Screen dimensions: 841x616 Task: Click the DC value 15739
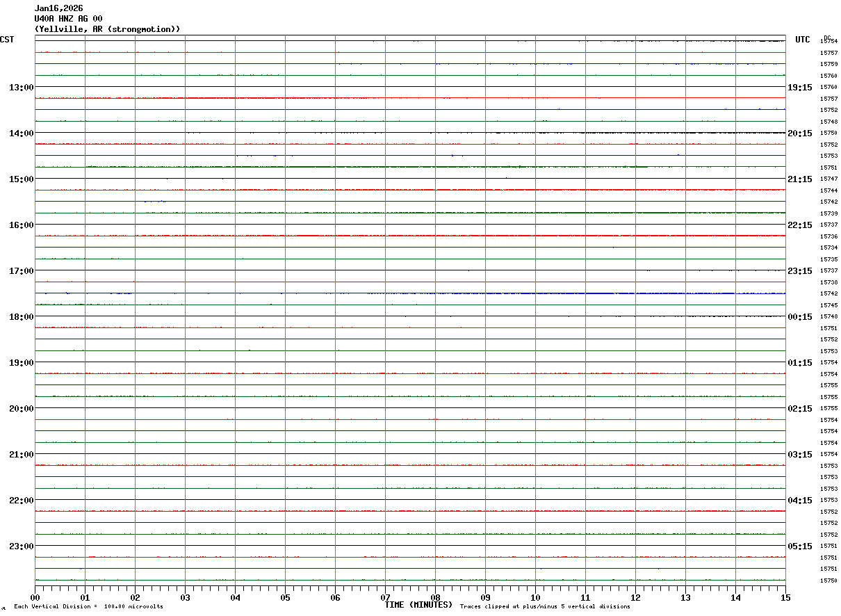[828, 213]
